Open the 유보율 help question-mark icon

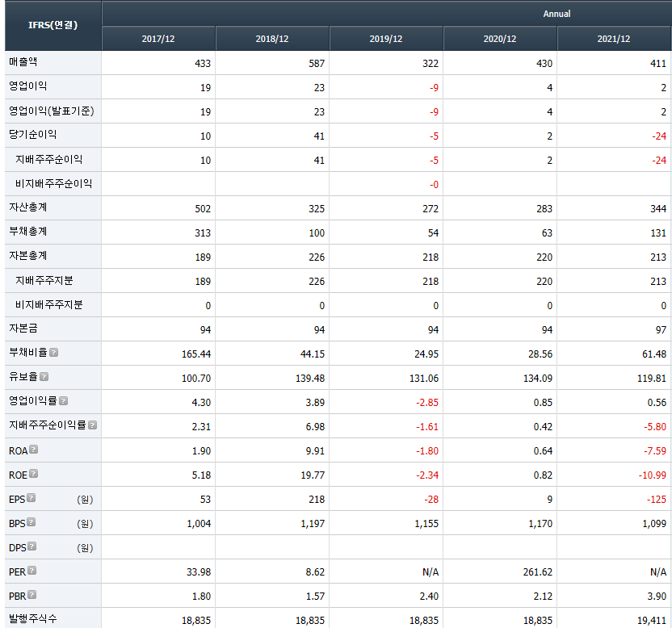click(x=44, y=376)
